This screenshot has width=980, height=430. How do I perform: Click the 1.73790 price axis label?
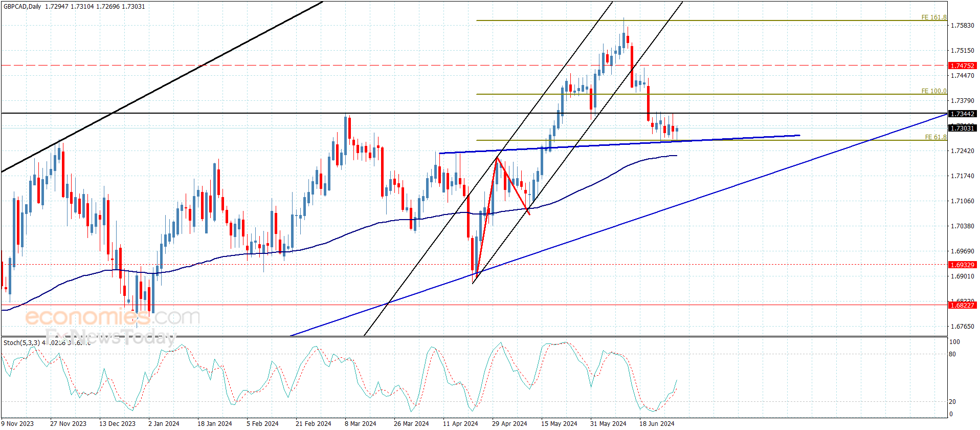pyautogui.click(x=962, y=101)
